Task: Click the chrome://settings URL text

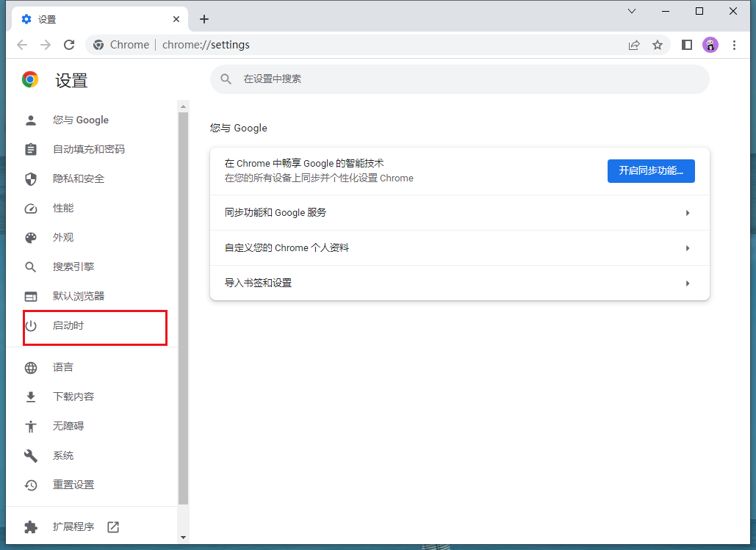Action: click(206, 45)
